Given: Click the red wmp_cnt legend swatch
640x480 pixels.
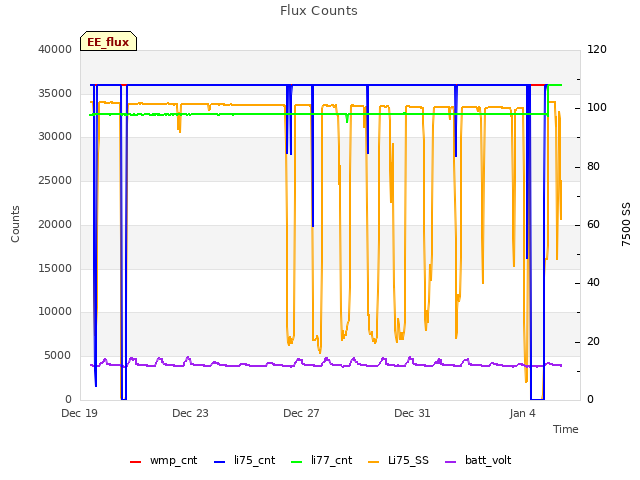Looking at the screenshot, I should pos(135,462).
